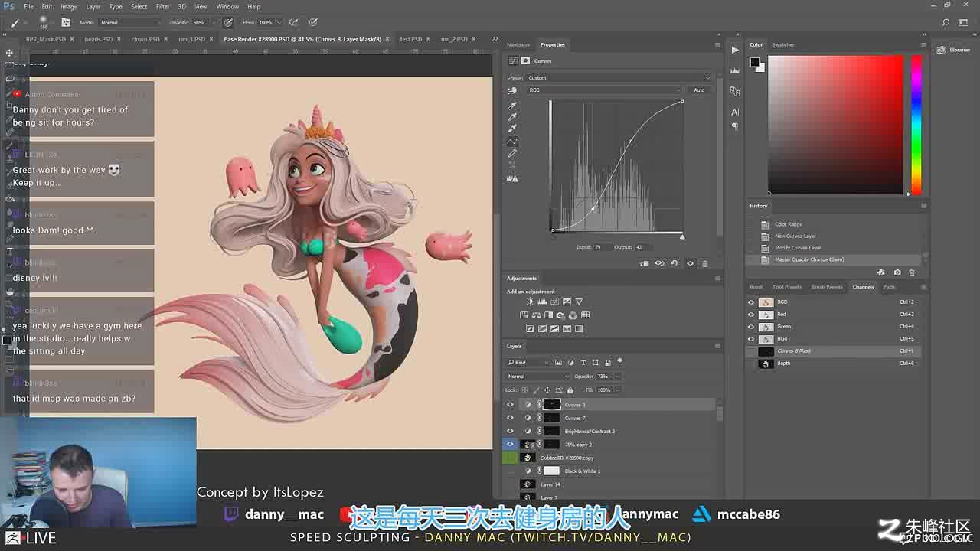
Task: Create new snapshot in History panel
Action: 897,272
